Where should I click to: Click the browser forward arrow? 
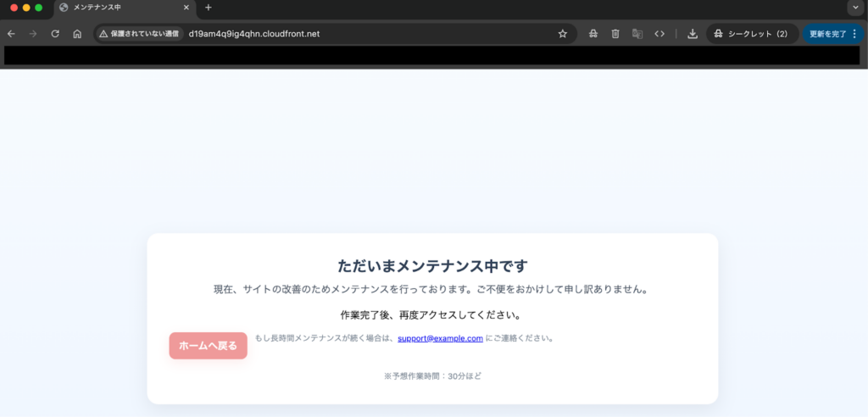(x=33, y=34)
